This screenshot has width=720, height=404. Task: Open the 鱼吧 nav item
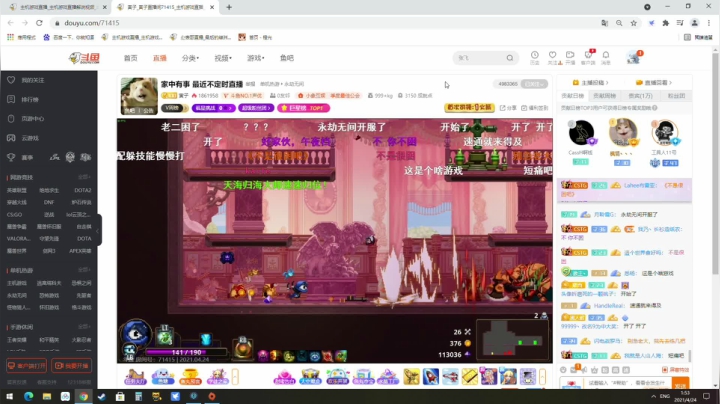(287, 58)
